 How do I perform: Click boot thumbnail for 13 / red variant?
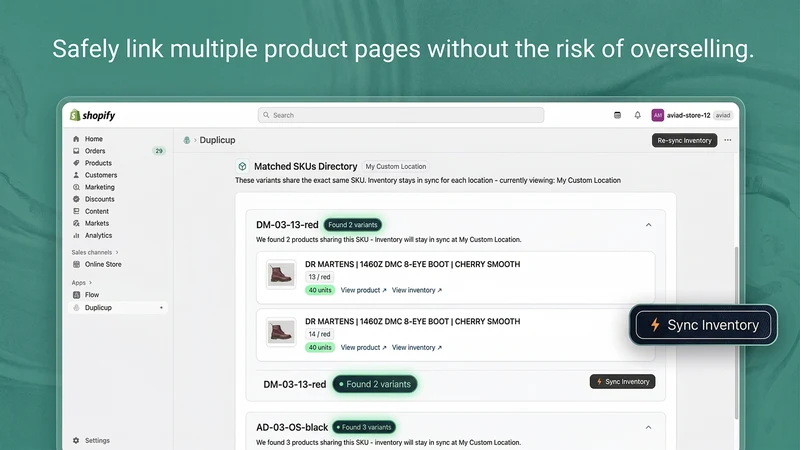point(281,275)
